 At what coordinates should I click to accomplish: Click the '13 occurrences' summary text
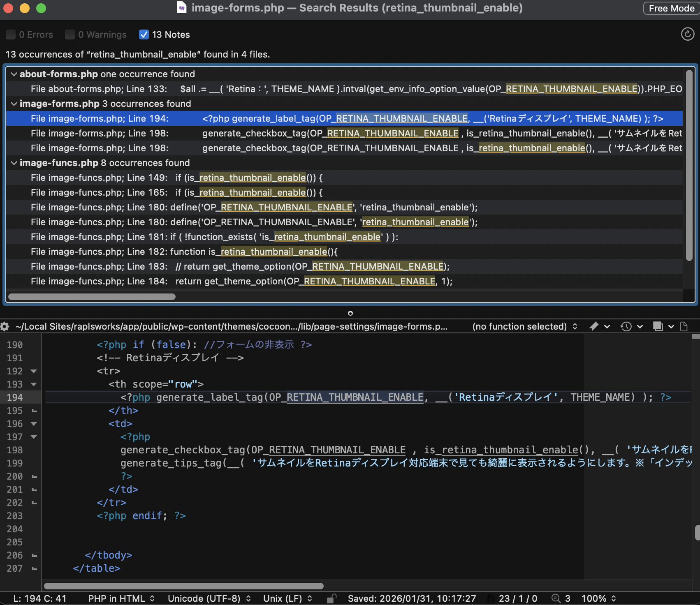tap(138, 54)
